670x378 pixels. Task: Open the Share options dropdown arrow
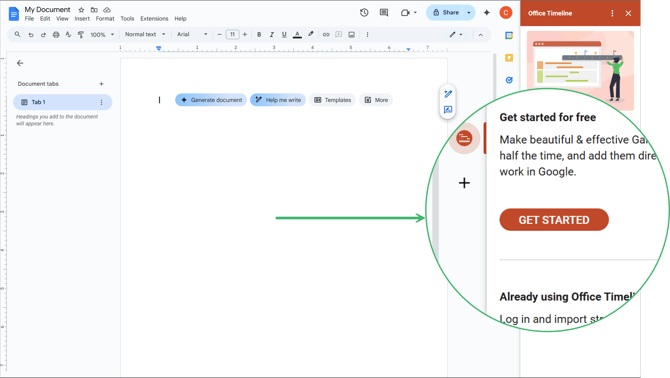tap(469, 13)
